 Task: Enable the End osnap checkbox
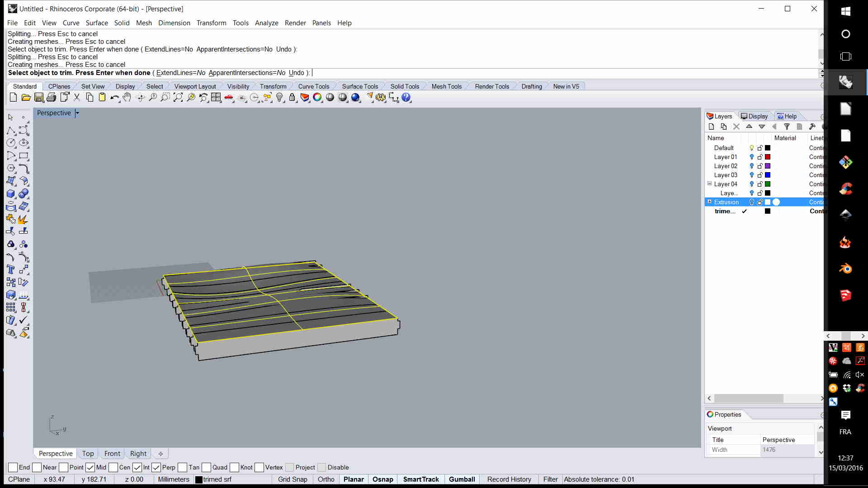pos(13,468)
